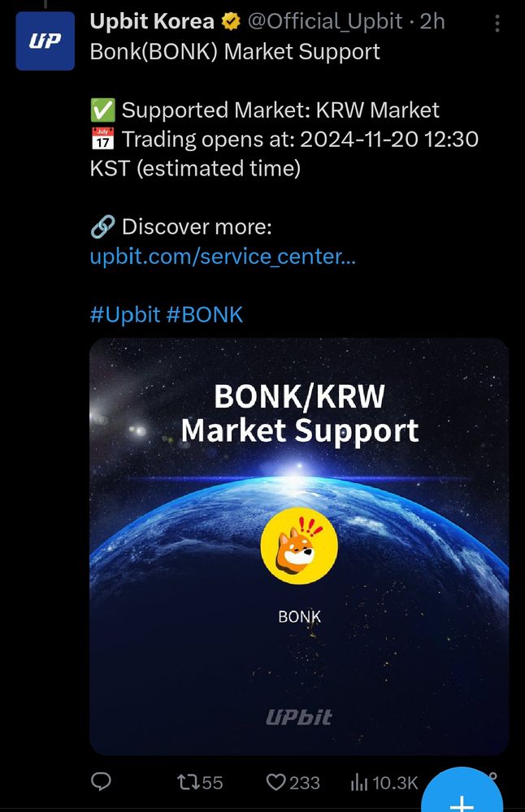The width and height of the screenshot is (525, 812).
Task: Retweet the post with 55 reposts
Action: pyautogui.click(x=200, y=782)
